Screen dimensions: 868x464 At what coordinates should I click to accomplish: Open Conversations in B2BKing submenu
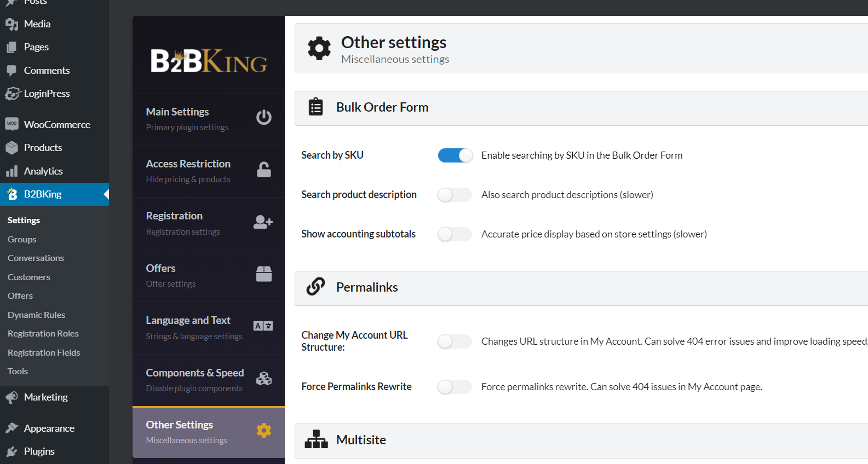(36, 258)
